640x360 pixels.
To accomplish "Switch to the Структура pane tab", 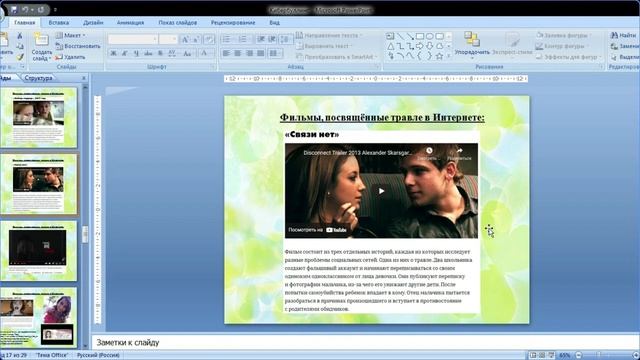I will click(x=38, y=78).
